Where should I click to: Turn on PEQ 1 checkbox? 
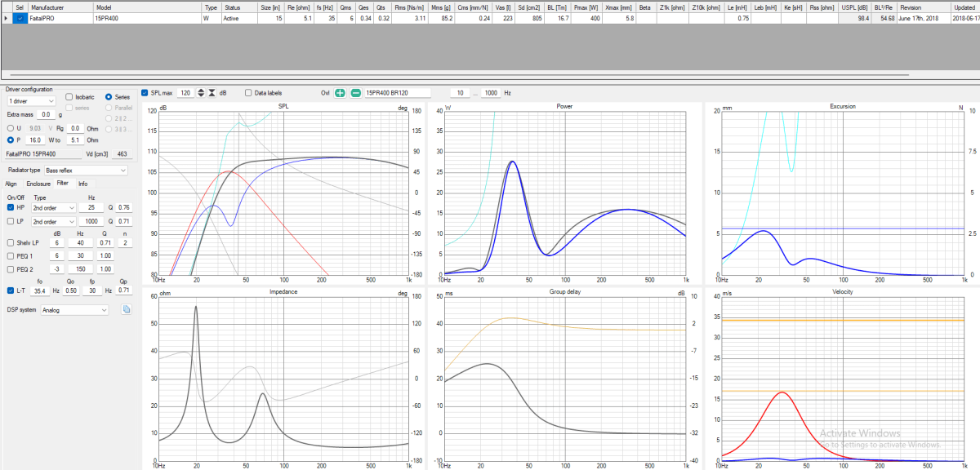[x=10, y=255]
